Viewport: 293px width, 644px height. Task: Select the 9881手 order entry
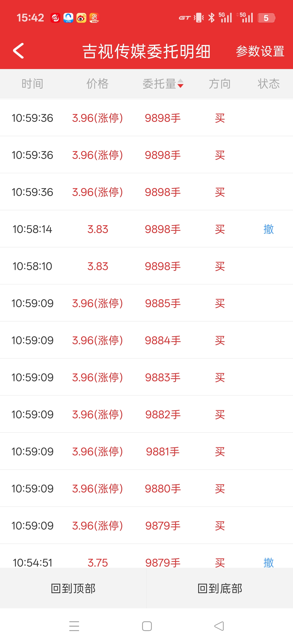pyautogui.click(x=163, y=451)
